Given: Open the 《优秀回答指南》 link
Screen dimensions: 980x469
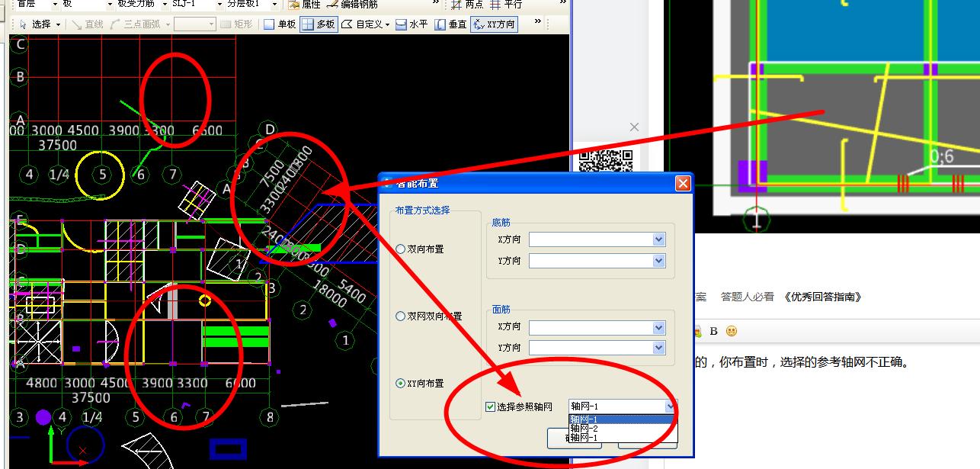Looking at the screenshot, I should [823, 297].
